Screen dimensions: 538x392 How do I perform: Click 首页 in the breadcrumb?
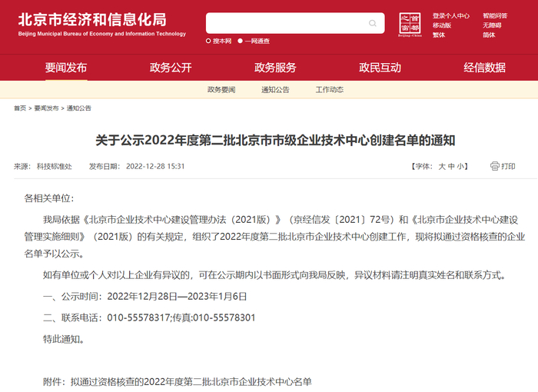(x=20, y=108)
